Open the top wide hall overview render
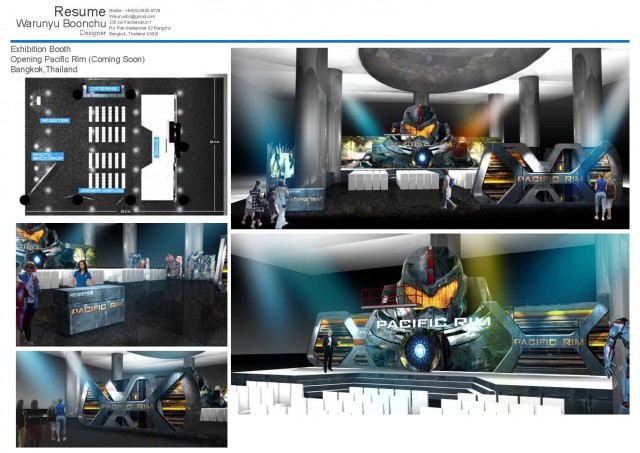Viewport: 640px width, 453px height. click(x=430, y=138)
